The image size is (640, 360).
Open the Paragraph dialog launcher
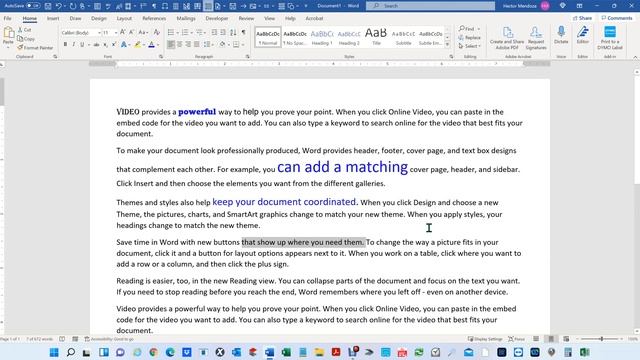248,57
